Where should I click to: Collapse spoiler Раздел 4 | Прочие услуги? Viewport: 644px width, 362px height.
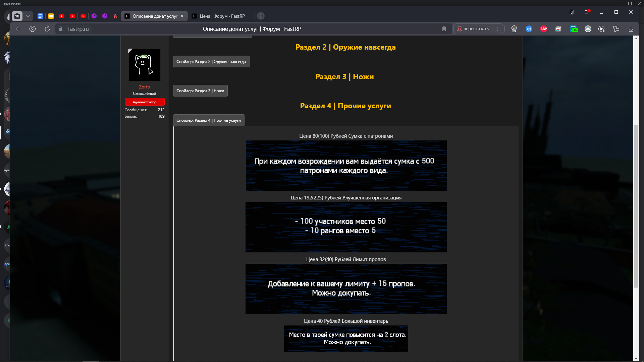pos(209,120)
